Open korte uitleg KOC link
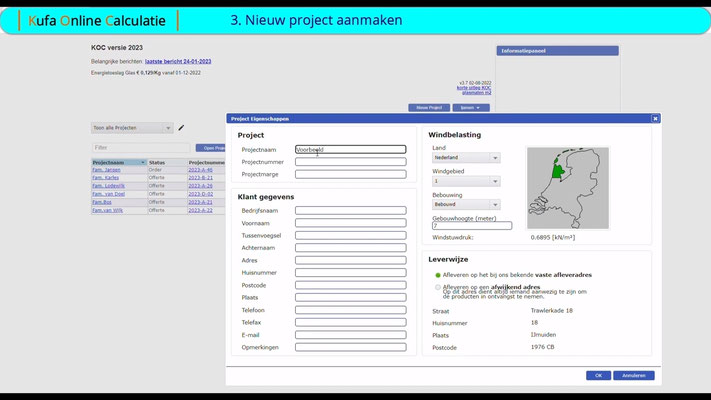Viewport: 711px width, 400px height. (x=474, y=88)
